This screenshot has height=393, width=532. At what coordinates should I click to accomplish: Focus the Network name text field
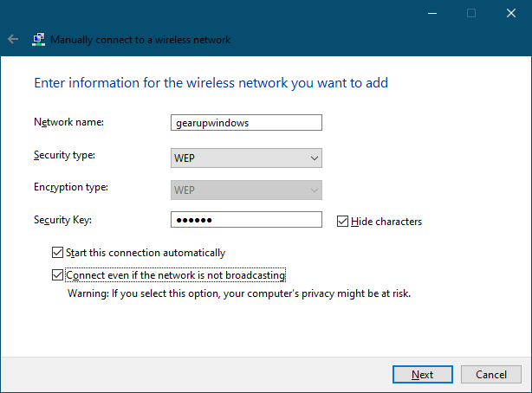(246, 123)
